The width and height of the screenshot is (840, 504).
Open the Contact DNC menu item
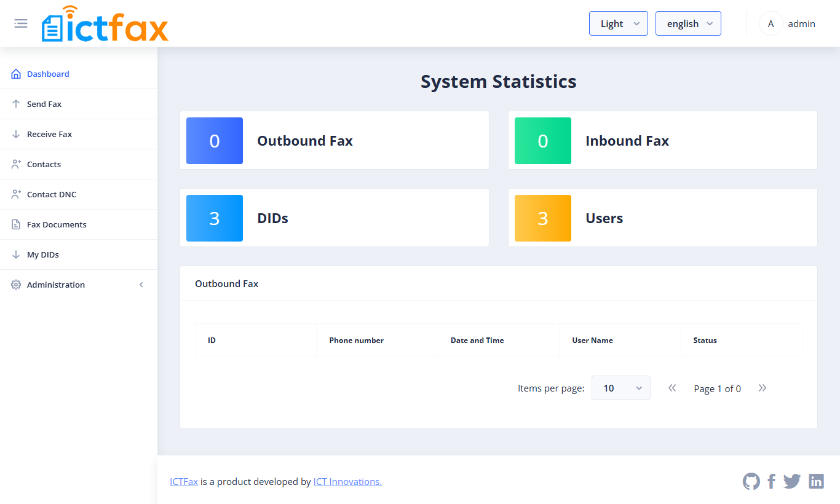79,194
